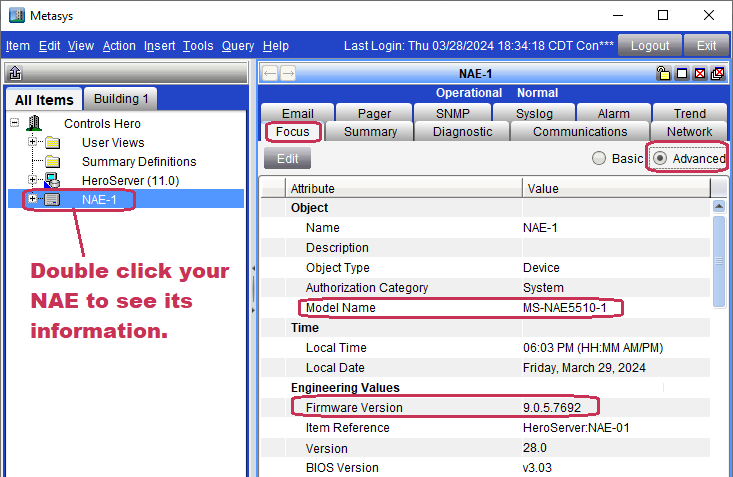Click the User Views folder icon

click(x=52, y=143)
